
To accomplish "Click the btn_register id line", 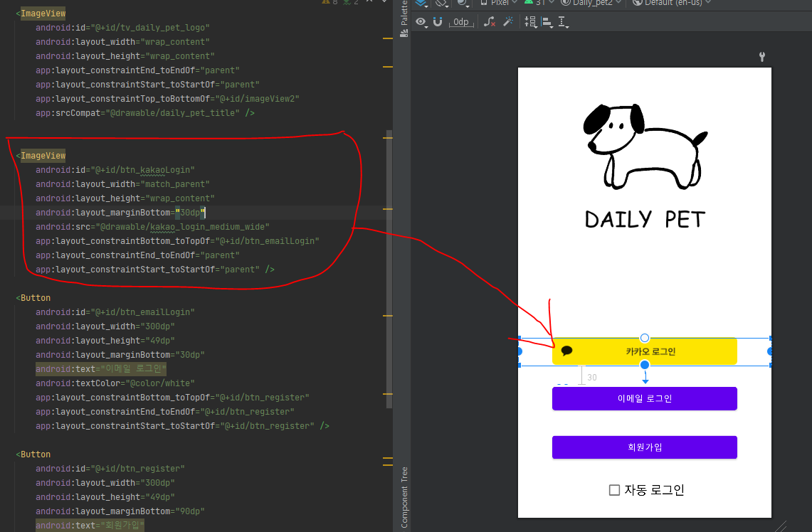I will (x=110, y=469).
